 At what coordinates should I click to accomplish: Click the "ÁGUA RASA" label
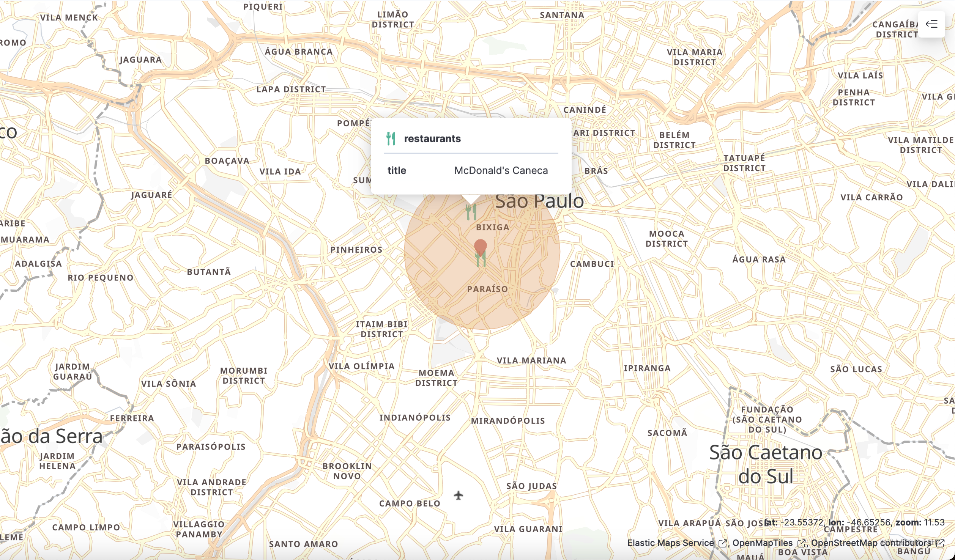[x=759, y=260]
